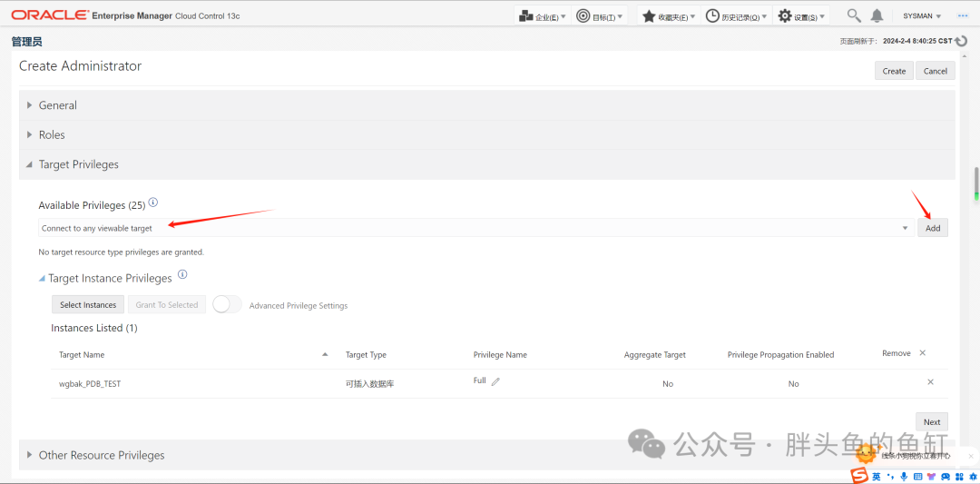Open the History clock menu
The width and height of the screenshot is (980, 484).
pyautogui.click(x=712, y=15)
